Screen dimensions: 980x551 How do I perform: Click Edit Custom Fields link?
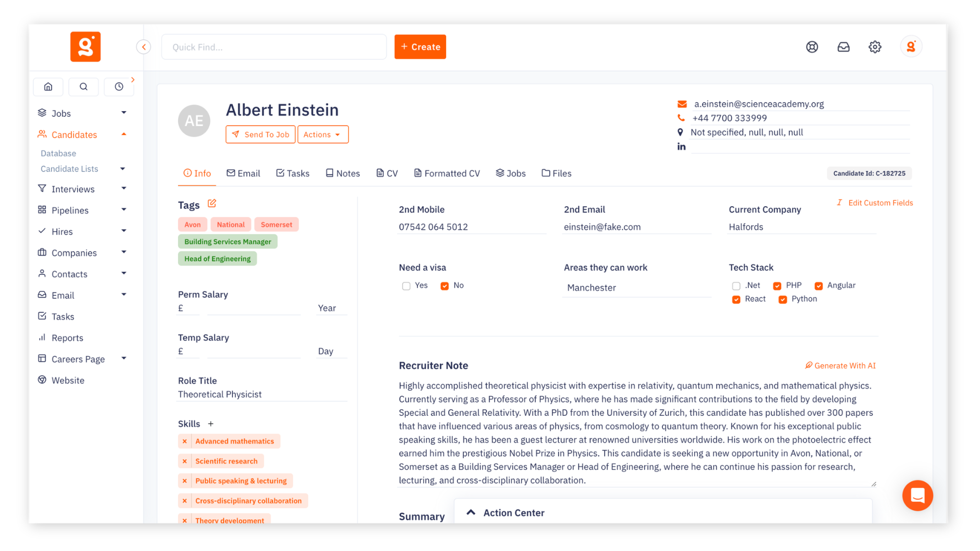875,203
